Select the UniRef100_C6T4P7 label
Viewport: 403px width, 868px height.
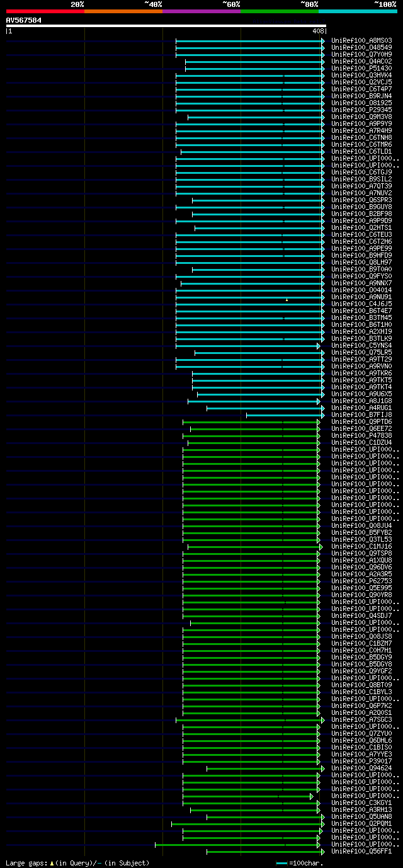[361, 89]
